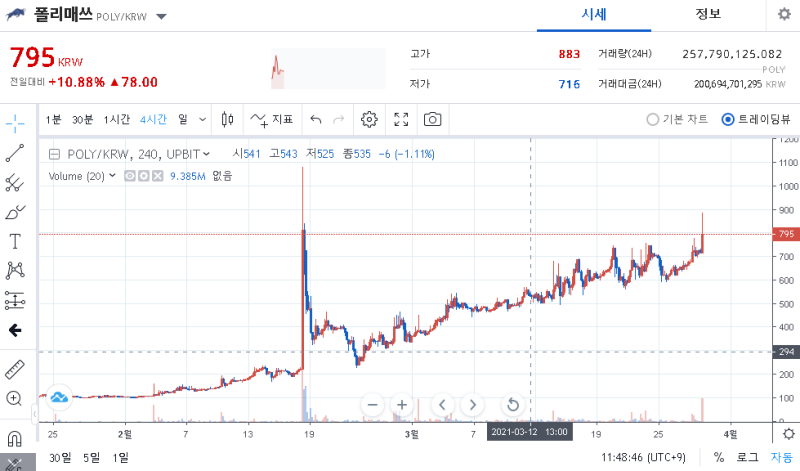Viewport: 800px width, 471px height.
Task: Select the text annotation tool
Action: [x=15, y=241]
